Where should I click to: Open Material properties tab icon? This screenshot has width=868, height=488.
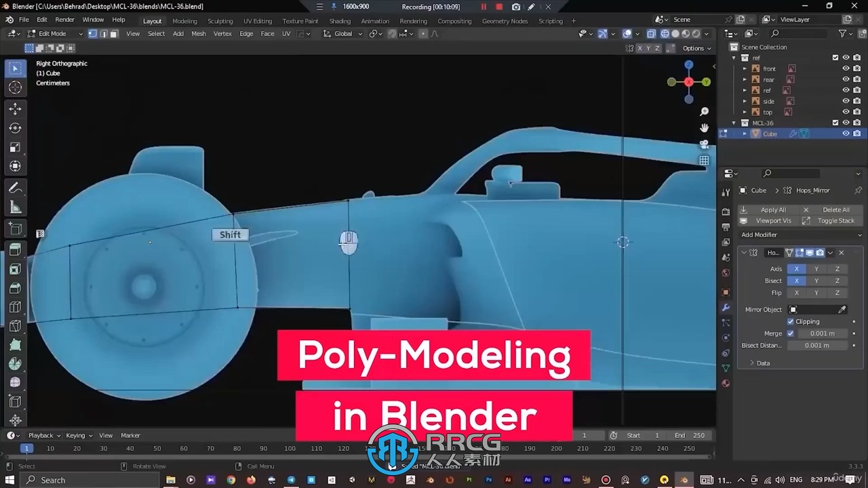(726, 384)
